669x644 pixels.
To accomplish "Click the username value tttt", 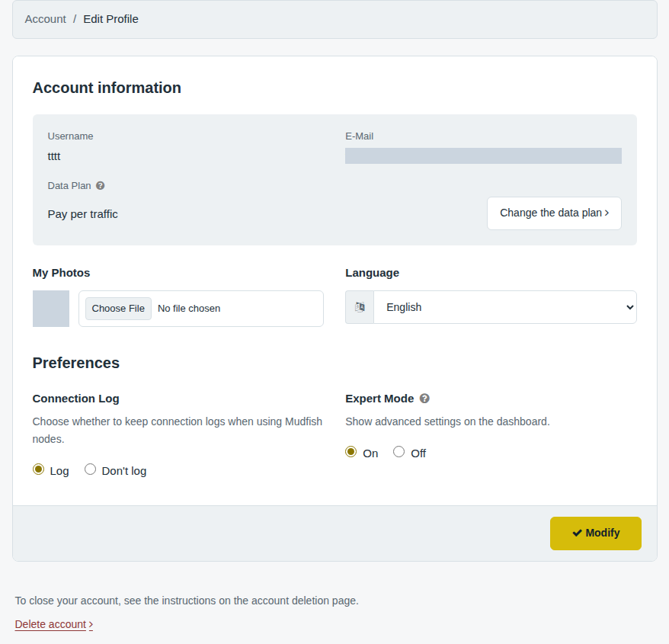I will click(54, 157).
